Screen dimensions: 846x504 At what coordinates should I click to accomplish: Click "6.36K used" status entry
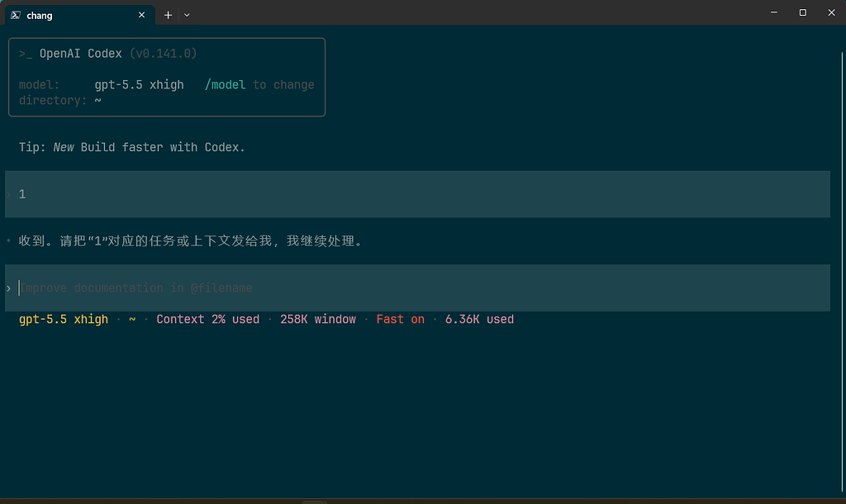click(479, 320)
